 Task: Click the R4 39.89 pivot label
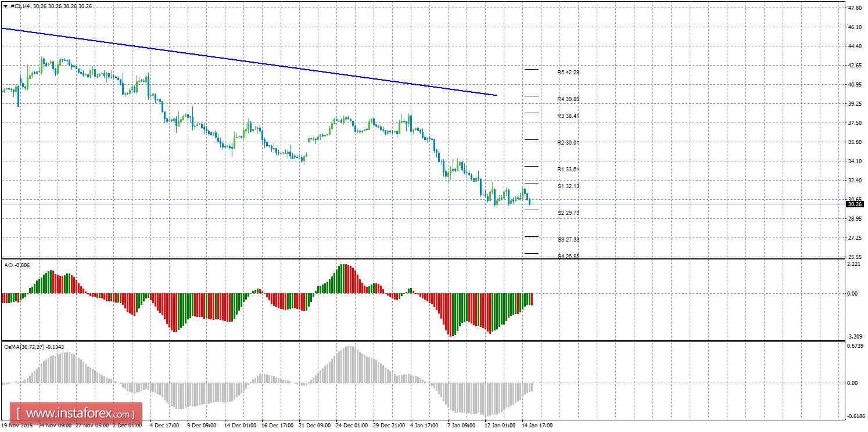[568, 99]
